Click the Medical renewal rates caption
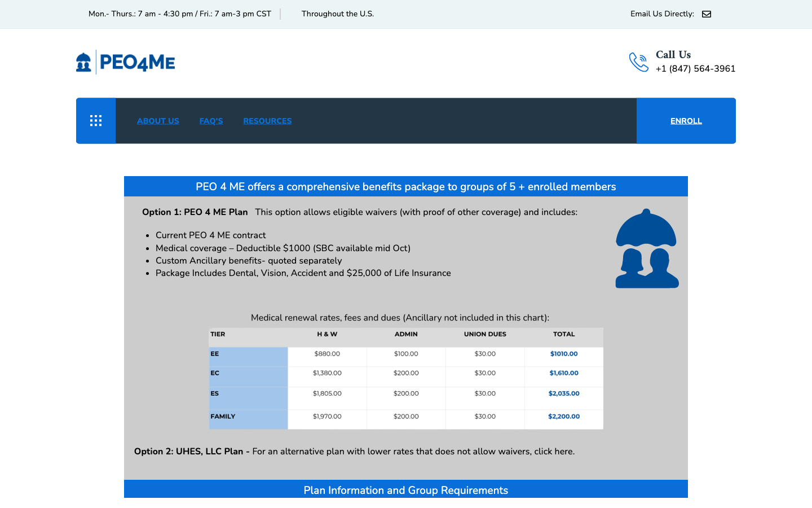Viewport: 812px width, 508px height. 400,318
